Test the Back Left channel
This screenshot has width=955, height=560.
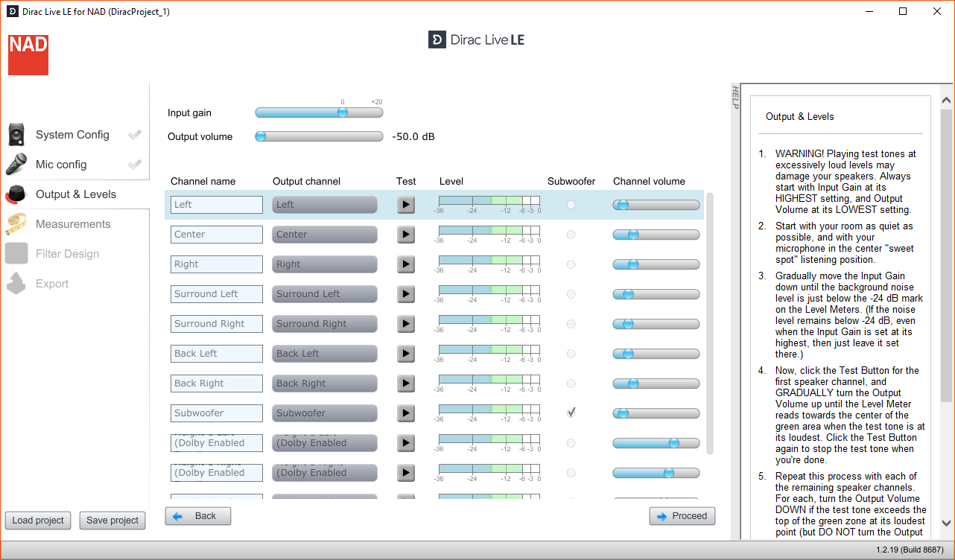click(x=405, y=354)
